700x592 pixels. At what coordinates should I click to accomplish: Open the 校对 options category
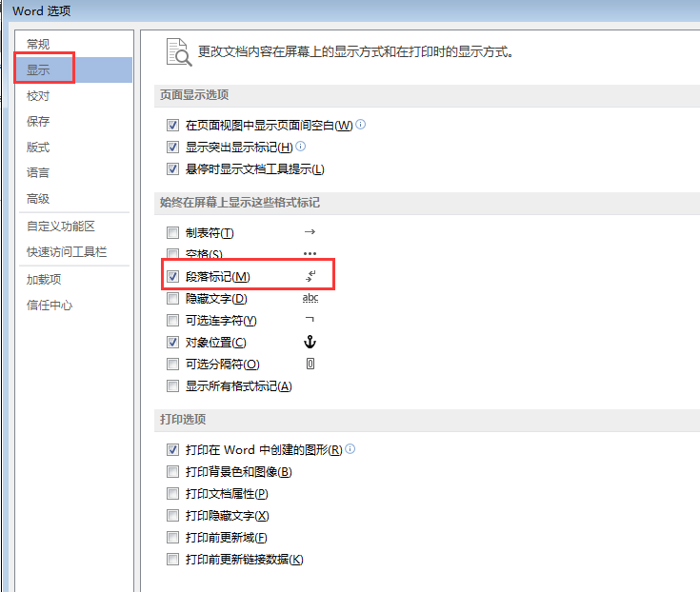point(38,96)
